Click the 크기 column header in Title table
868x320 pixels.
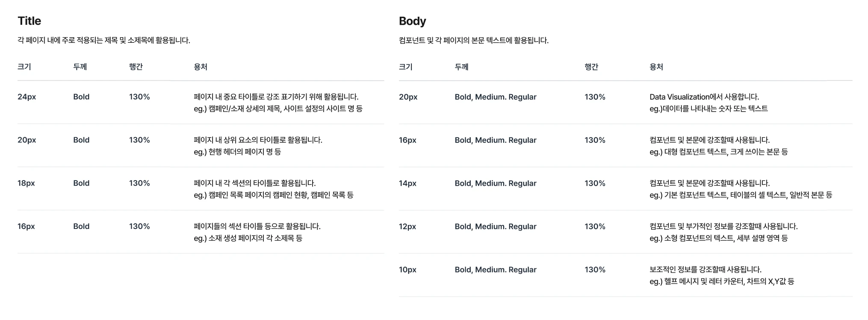pyautogui.click(x=24, y=67)
